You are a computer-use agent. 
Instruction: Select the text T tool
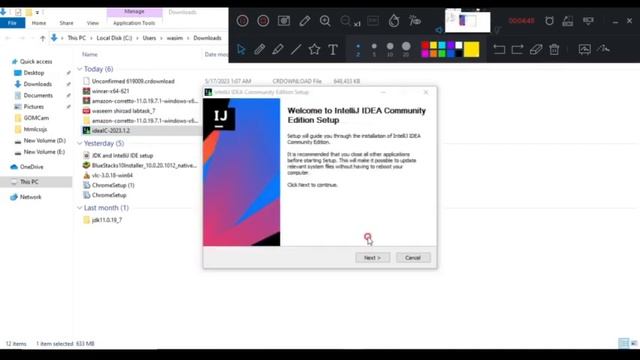pyautogui.click(x=333, y=49)
